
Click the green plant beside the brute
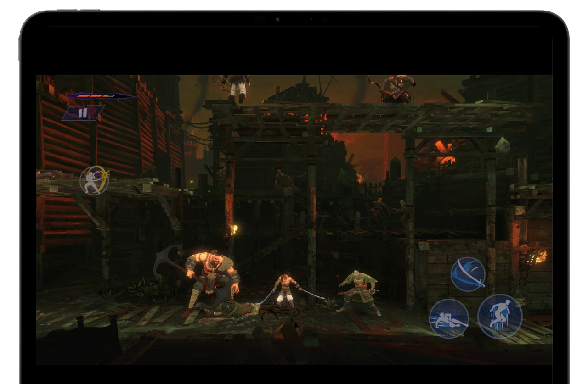click(147, 289)
